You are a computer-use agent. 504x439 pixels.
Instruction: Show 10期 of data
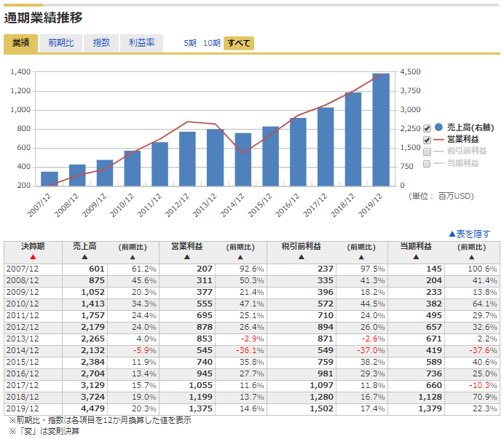click(x=212, y=43)
